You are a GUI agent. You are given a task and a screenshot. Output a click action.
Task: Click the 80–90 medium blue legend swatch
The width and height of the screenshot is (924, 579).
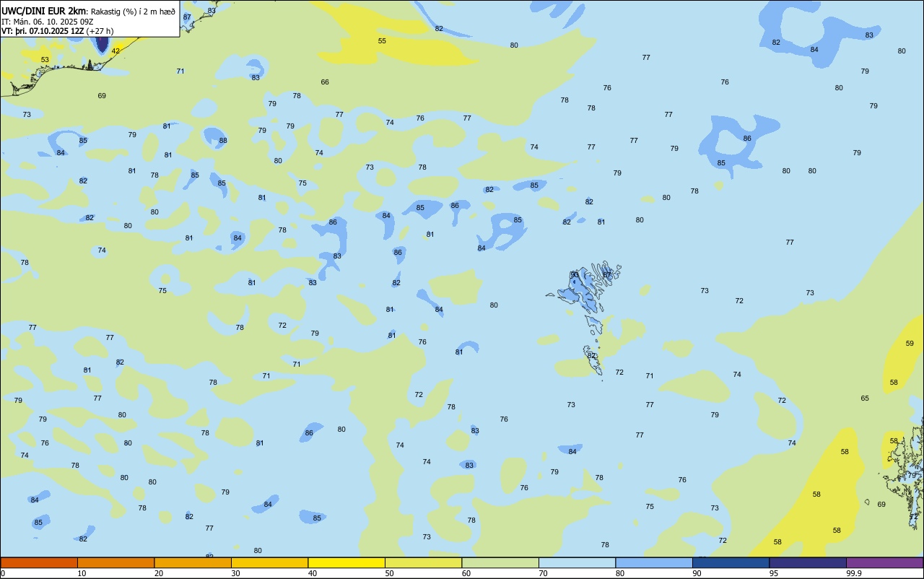[654, 562]
